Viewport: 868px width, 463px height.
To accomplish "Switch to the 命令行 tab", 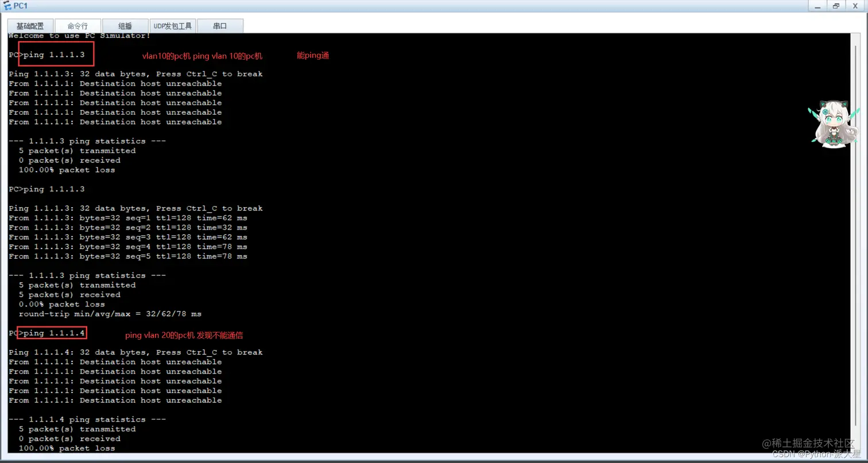I will [x=77, y=26].
